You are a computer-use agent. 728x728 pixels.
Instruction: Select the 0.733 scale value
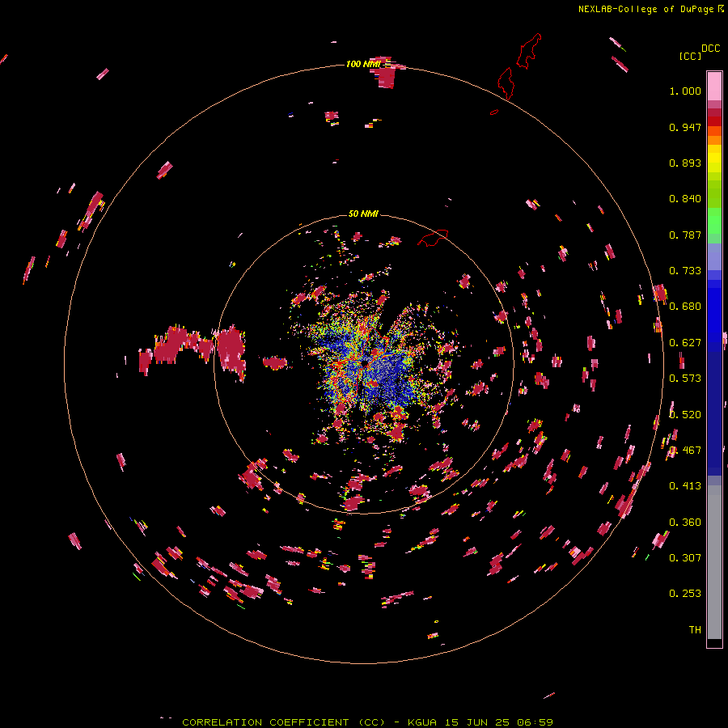click(685, 271)
